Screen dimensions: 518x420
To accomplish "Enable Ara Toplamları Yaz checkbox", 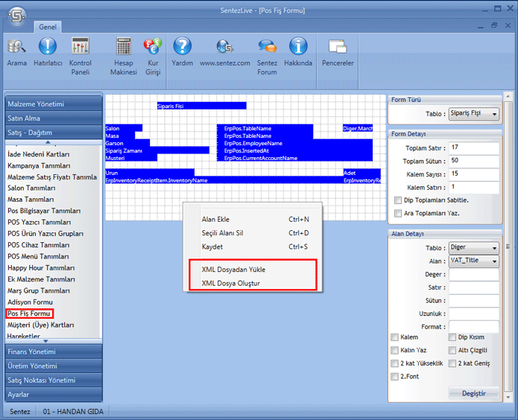I will pos(398,213).
